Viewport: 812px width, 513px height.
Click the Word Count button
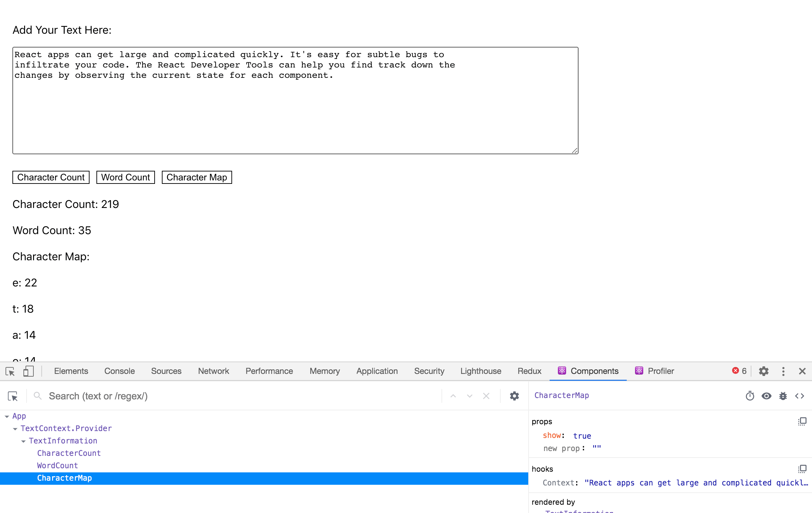[126, 177]
